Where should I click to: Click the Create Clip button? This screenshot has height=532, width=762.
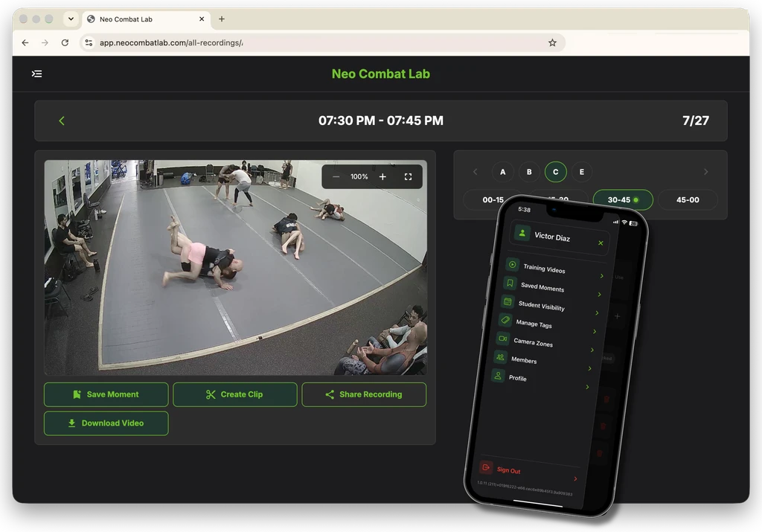(x=234, y=394)
